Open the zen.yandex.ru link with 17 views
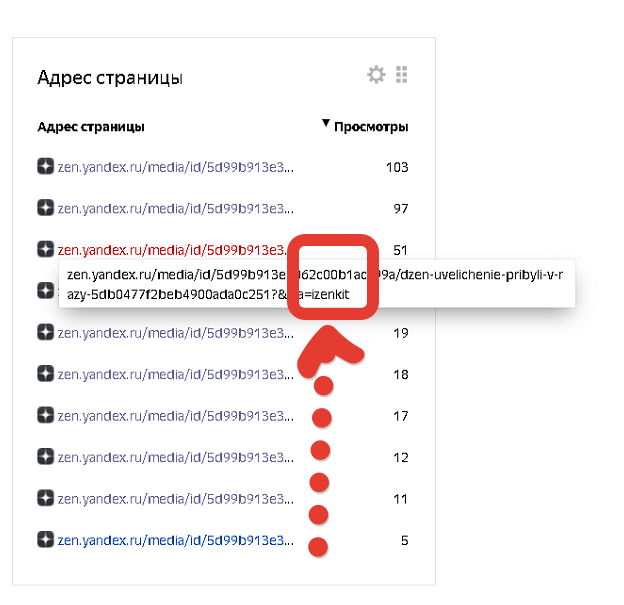 pyautogui.click(x=176, y=416)
